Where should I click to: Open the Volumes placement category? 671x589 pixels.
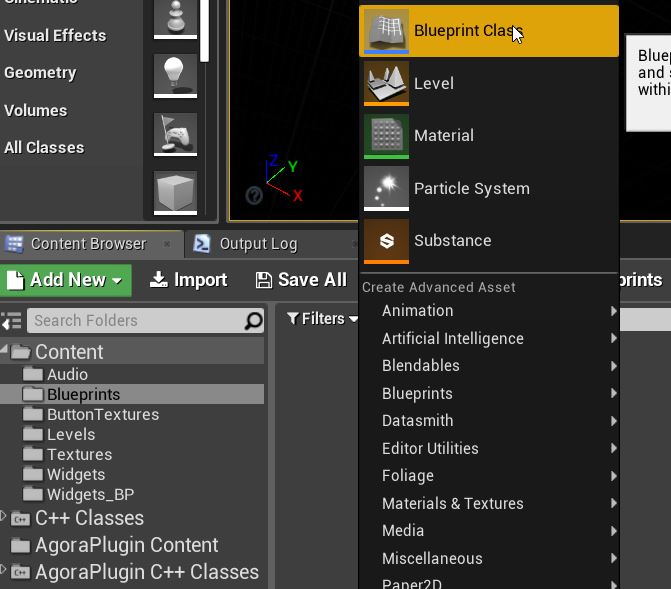pyautogui.click(x=36, y=111)
